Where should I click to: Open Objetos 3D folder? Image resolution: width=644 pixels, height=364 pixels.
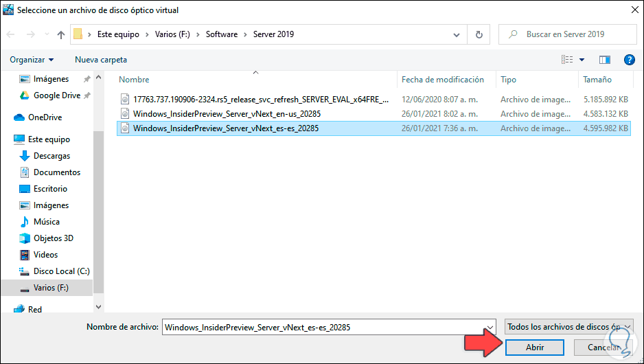[x=54, y=238]
